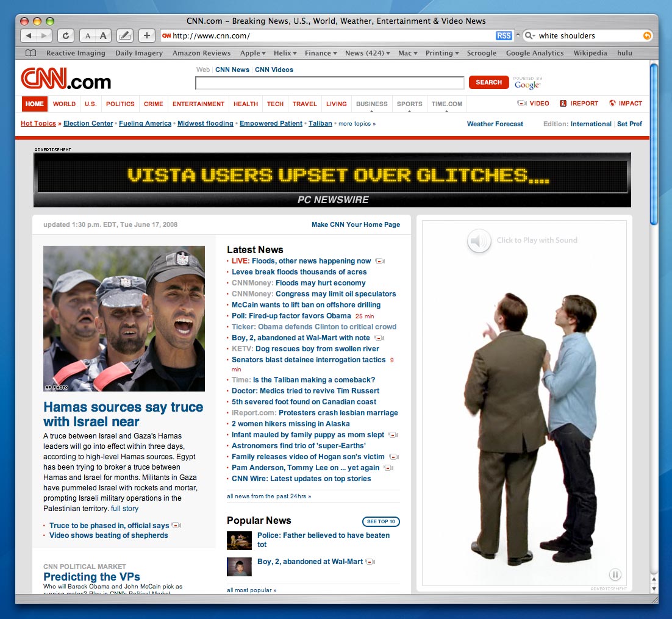The image size is (672, 619).
Task: Expand the TIME.COM nav menu
Action: [446, 104]
